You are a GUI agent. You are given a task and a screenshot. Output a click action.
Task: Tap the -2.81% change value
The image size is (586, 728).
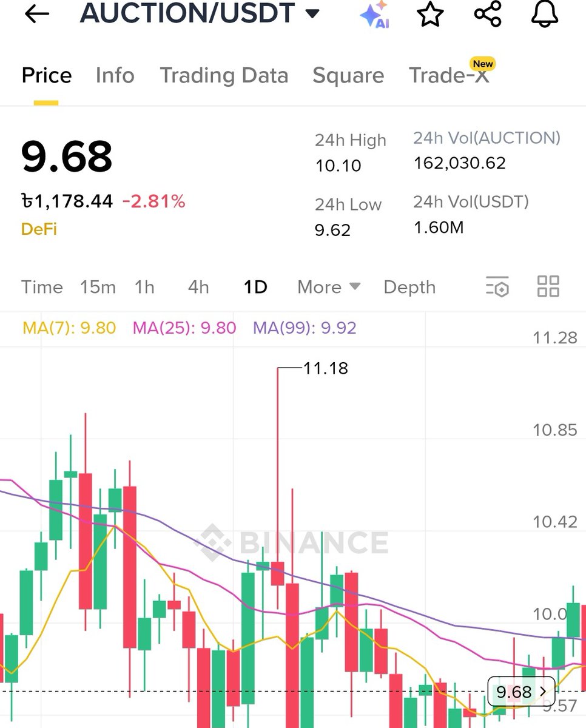pyautogui.click(x=153, y=201)
